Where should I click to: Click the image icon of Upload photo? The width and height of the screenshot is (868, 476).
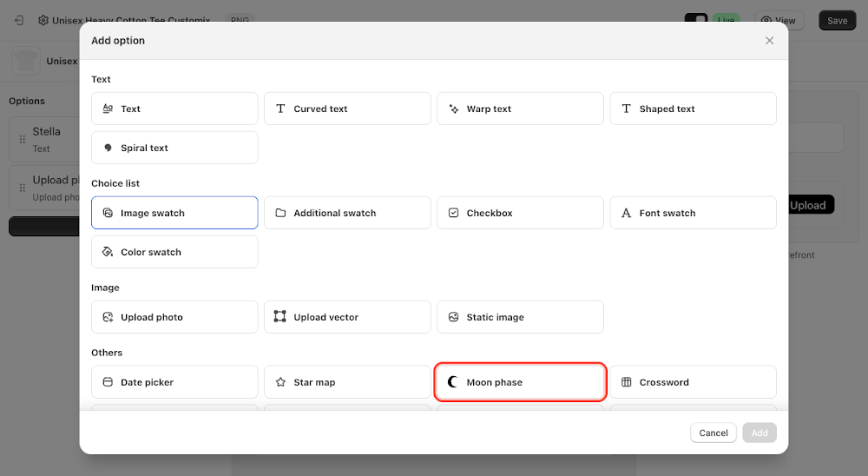tap(108, 317)
